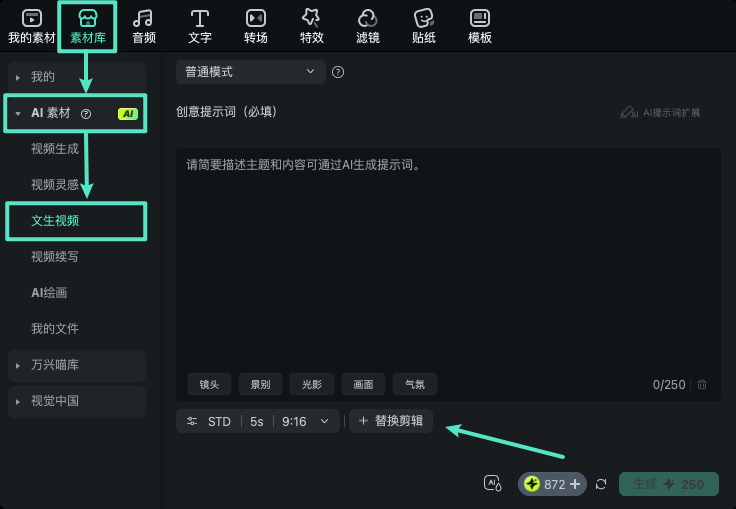The height and width of the screenshot is (509, 736).
Task: Click help icon next to AI 素材
Action: 86,114
